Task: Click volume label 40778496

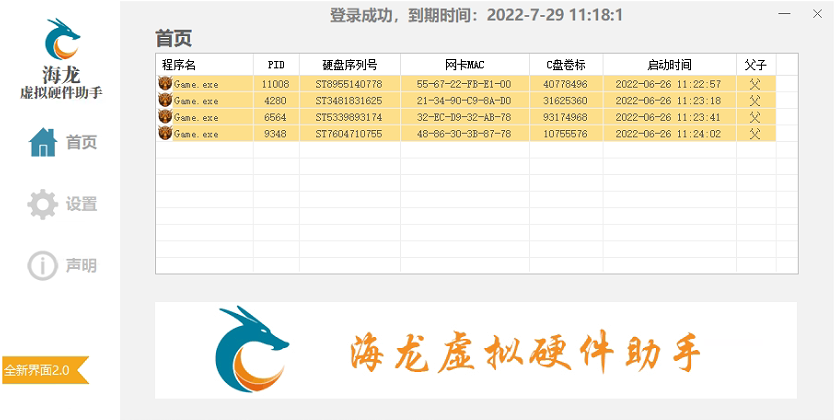Action: (x=565, y=84)
